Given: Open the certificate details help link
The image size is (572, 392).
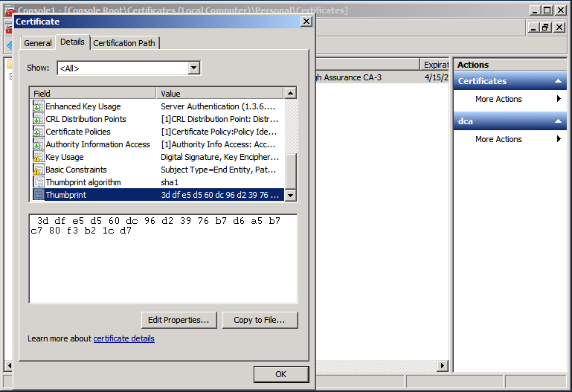Looking at the screenshot, I should coord(123,338).
